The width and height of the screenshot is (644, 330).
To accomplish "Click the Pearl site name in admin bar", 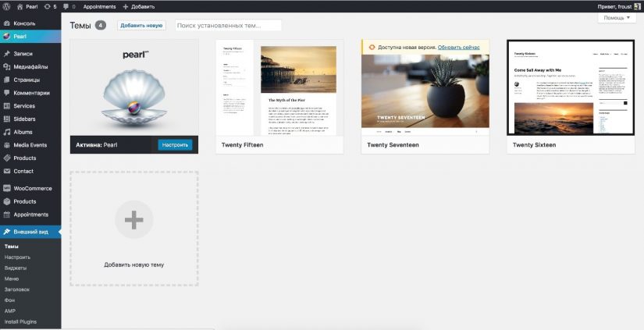I will 32,6.
